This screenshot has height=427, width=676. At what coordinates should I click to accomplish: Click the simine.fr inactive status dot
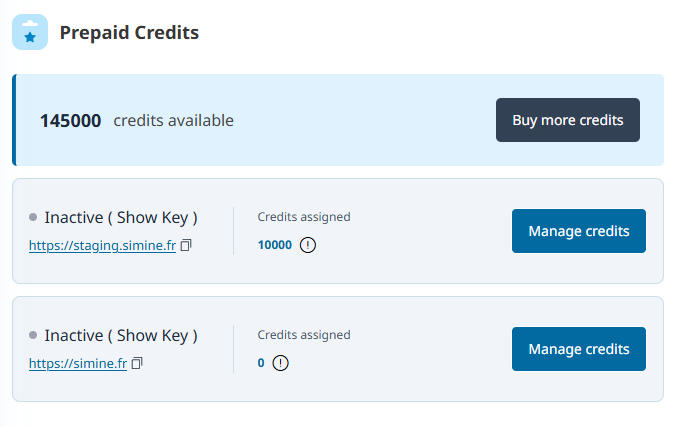(x=33, y=335)
